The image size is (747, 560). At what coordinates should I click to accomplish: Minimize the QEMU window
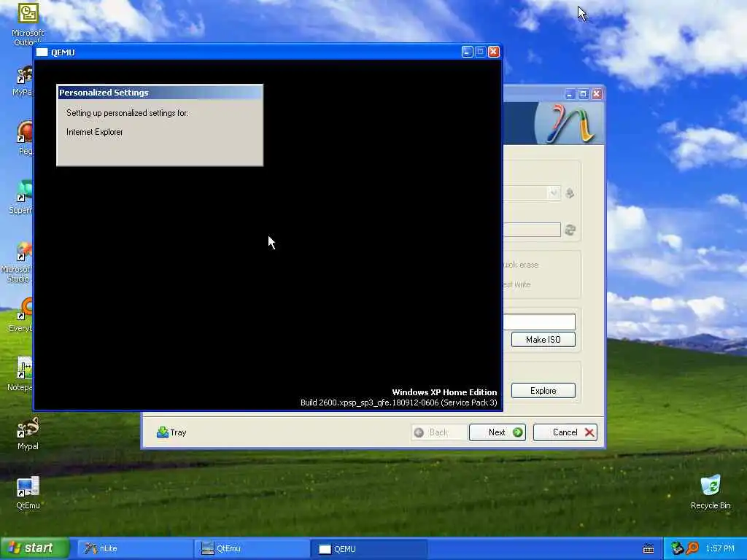point(467,52)
